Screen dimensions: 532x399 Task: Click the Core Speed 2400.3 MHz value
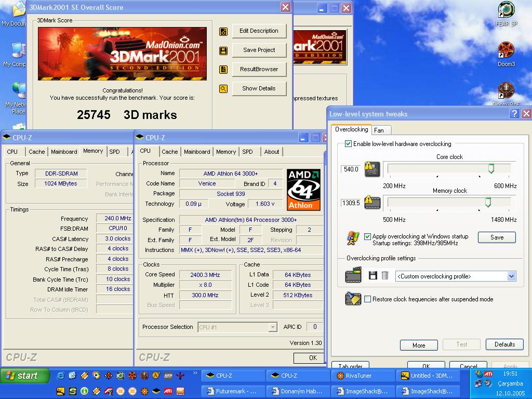point(205,275)
